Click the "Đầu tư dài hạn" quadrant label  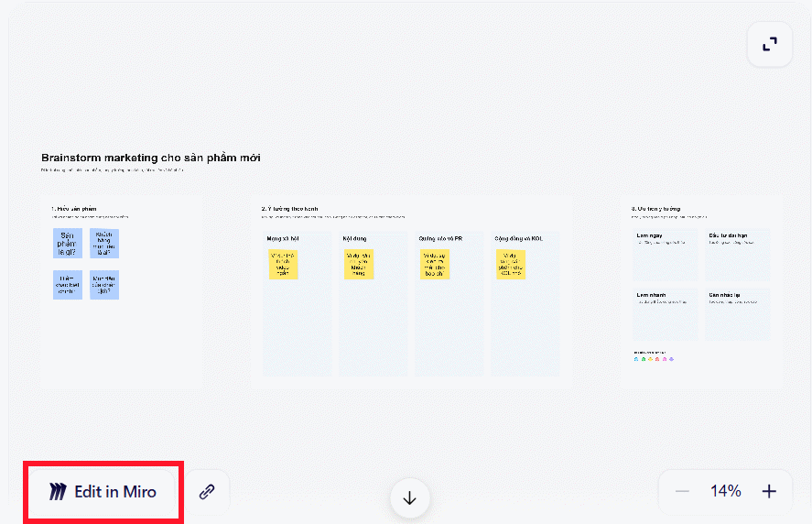click(x=728, y=235)
